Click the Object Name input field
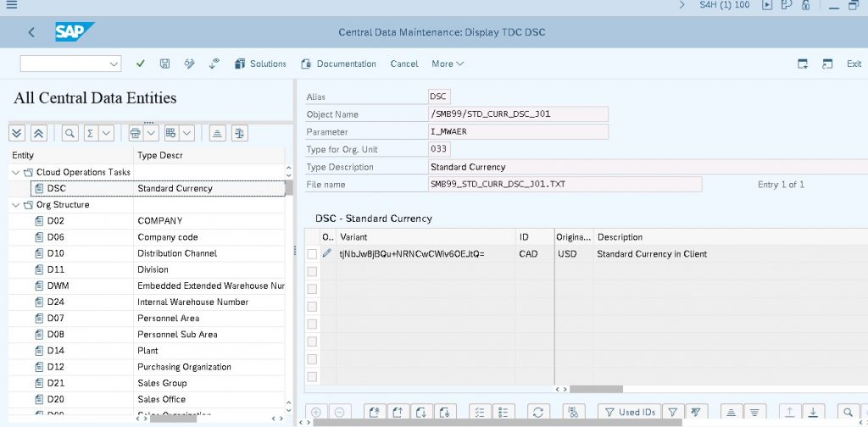This screenshot has width=868, height=427. [x=518, y=114]
